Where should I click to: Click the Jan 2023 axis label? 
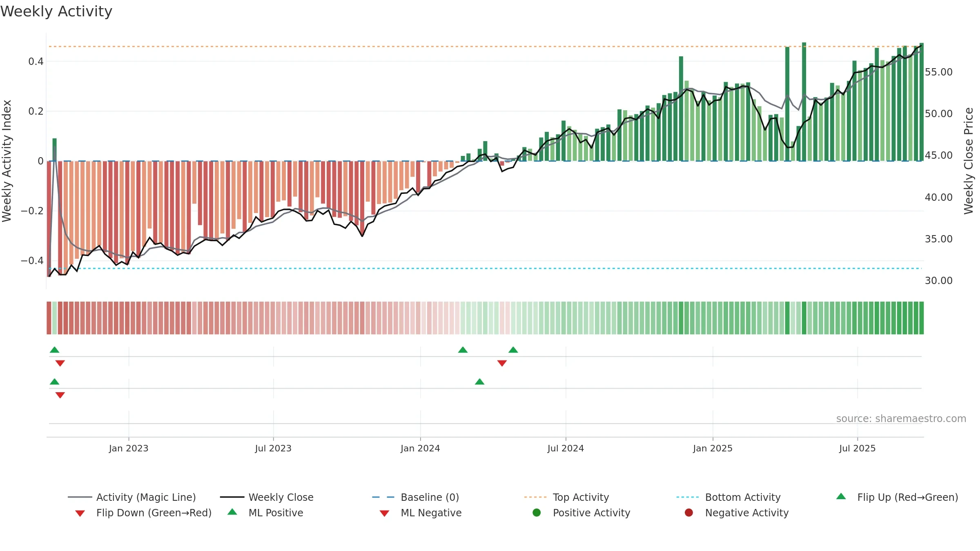[129, 449]
